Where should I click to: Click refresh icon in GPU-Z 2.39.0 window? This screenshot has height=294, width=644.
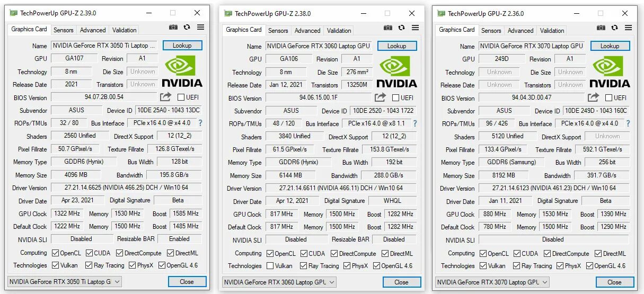(187, 27)
